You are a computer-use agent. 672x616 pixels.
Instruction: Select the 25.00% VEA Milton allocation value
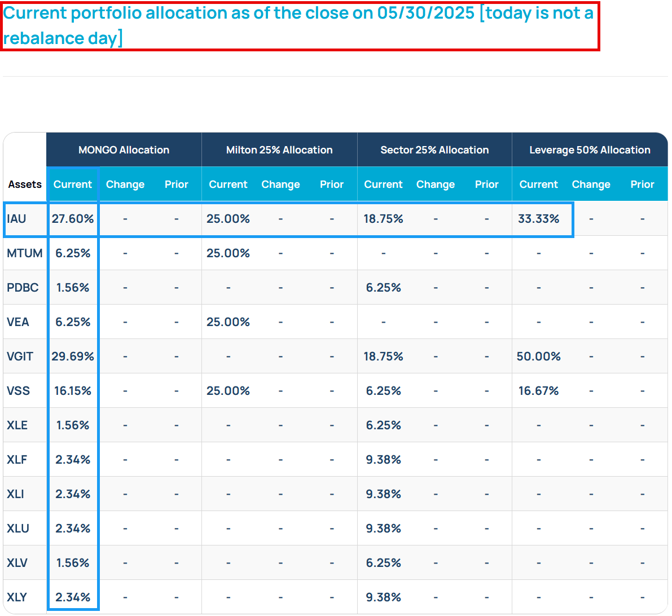pyautogui.click(x=228, y=322)
